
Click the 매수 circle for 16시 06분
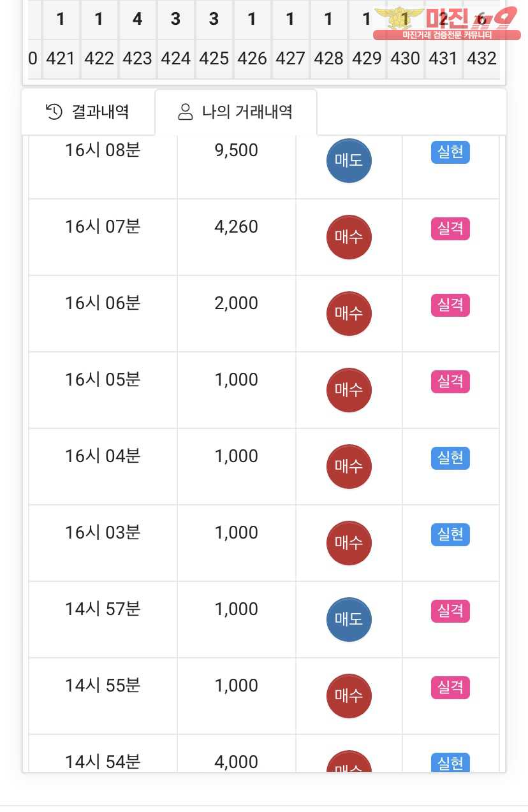click(349, 314)
